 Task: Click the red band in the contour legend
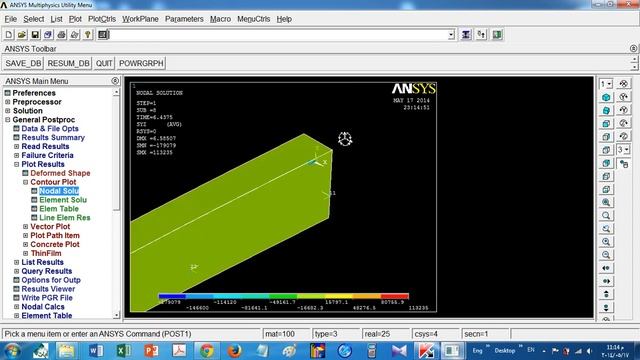394,296
